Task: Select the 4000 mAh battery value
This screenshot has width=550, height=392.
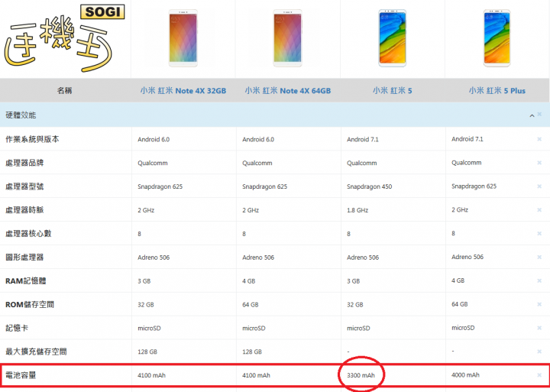Action: pos(465,374)
